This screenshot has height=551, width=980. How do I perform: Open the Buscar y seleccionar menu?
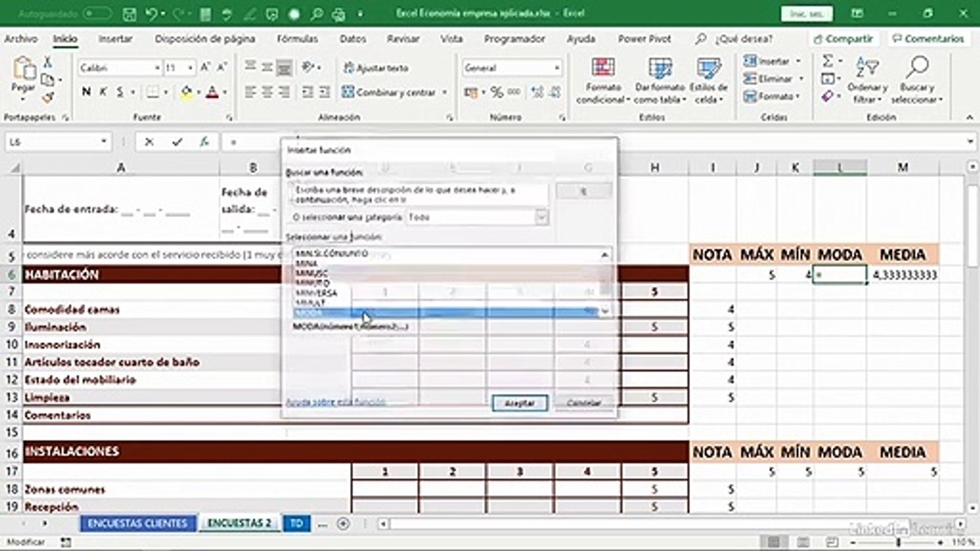pos(916,81)
